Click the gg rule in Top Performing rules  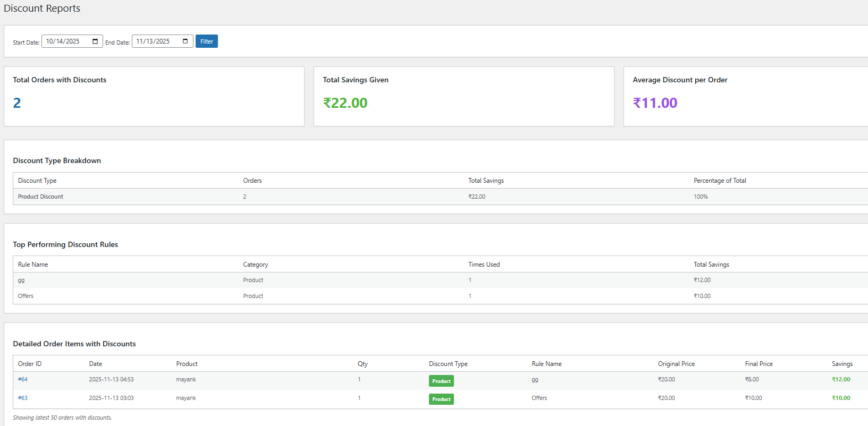click(21, 280)
